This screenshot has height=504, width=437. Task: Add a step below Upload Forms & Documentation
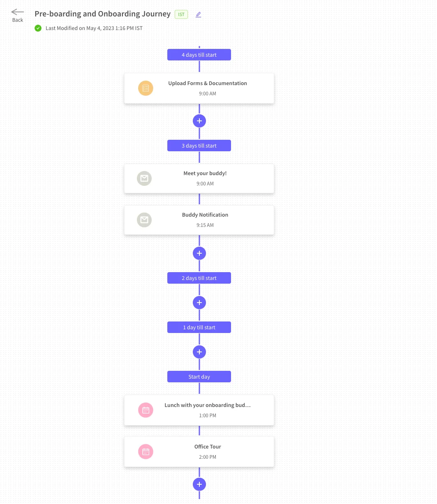(199, 121)
